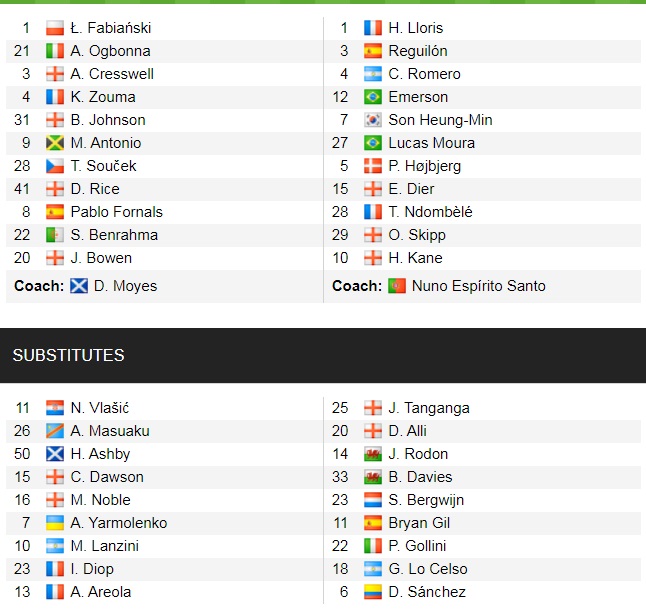
Task: Click the Algeria flag next to S. Benrahma
Action: [55, 235]
